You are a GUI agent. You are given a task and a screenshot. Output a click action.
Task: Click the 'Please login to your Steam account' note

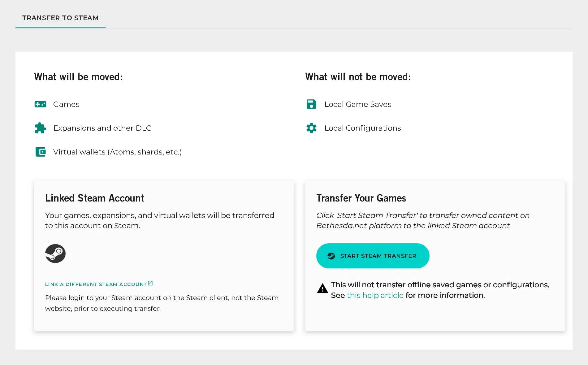[162, 303]
